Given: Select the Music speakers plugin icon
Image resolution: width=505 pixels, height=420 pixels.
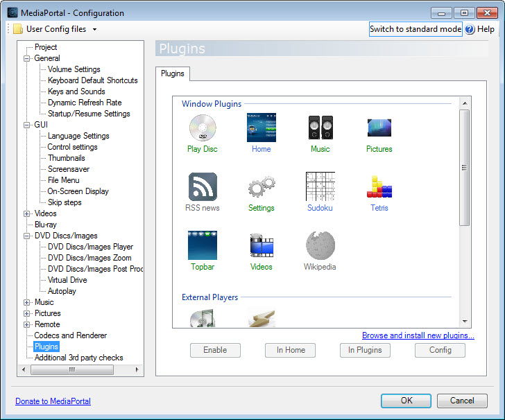Looking at the screenshot, I should click(320, 128).
